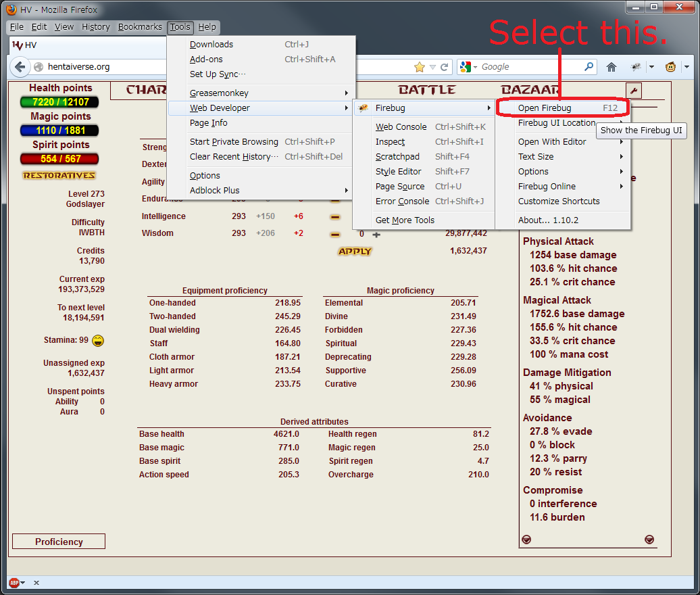
Task: Open the BATTLE game menu
Action: click(426, 90)
